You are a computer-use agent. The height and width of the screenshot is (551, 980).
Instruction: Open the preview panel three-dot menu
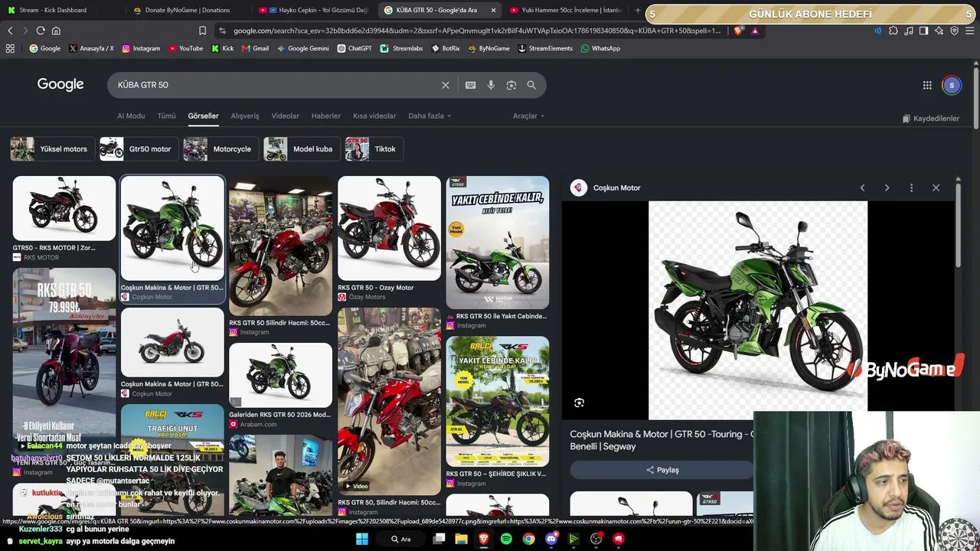[x=911, y=187]
